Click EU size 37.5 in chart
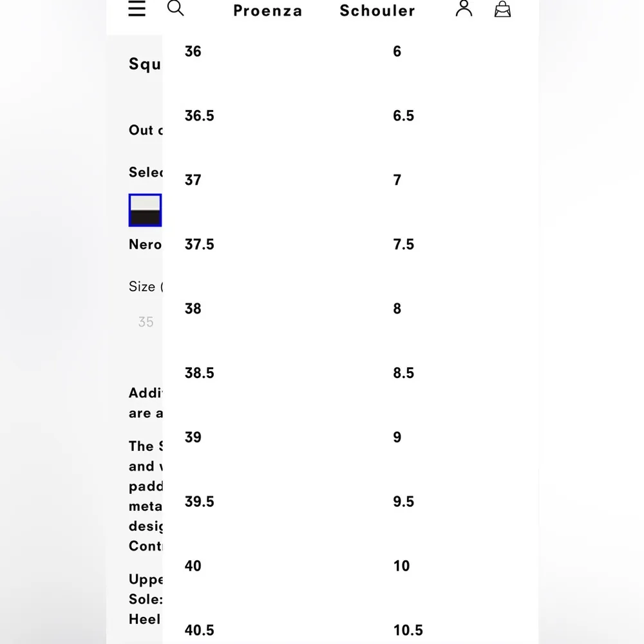 [199, 245]
